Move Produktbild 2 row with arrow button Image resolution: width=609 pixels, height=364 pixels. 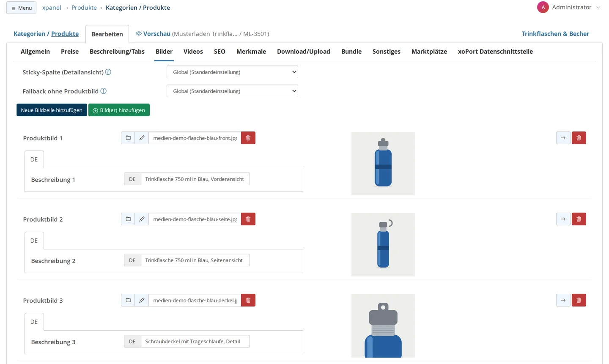[563, 219]
